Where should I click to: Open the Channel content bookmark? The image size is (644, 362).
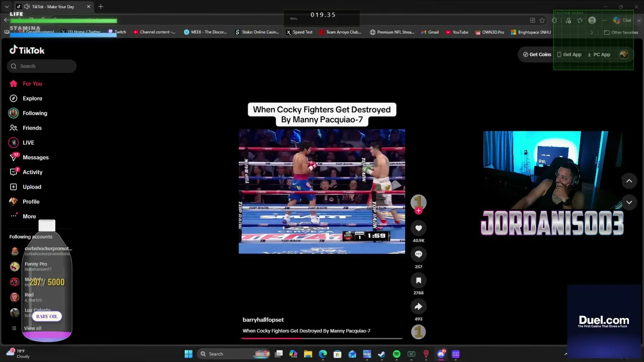point(154,32)
